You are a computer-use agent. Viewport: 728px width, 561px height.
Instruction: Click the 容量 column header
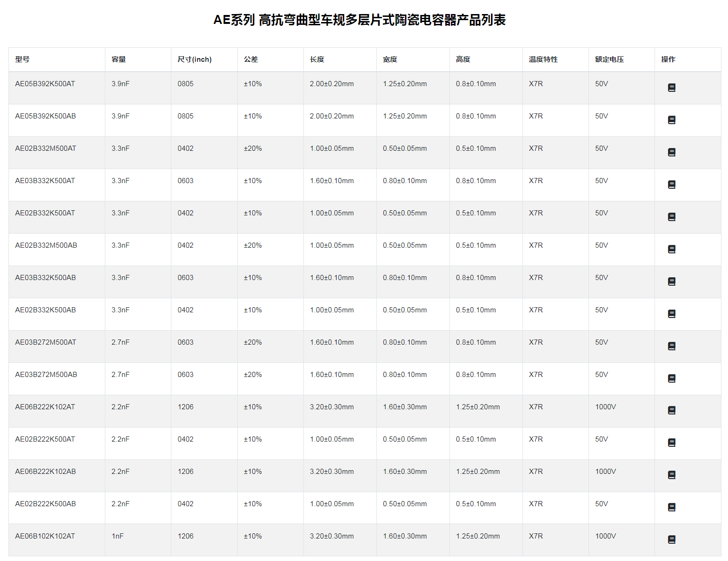(118, 59)
